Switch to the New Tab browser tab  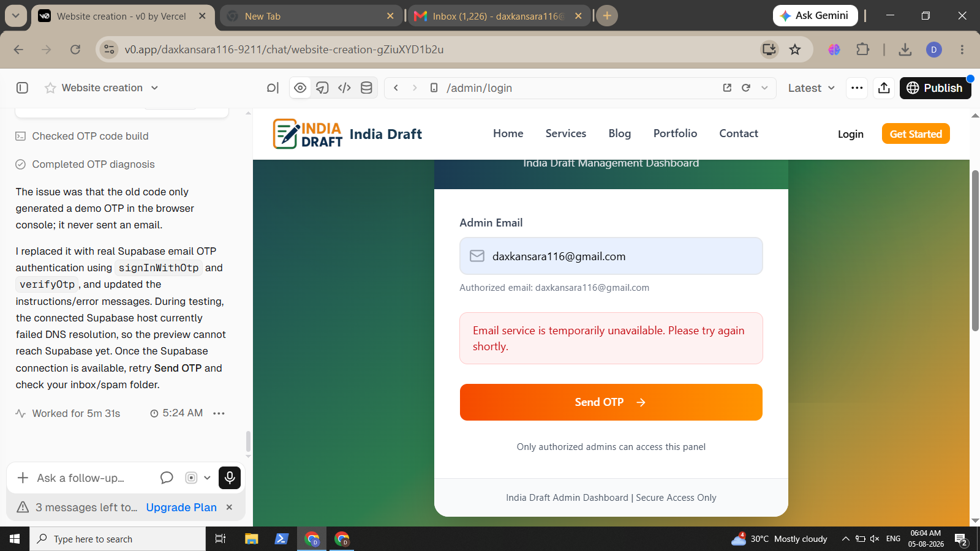311,17
